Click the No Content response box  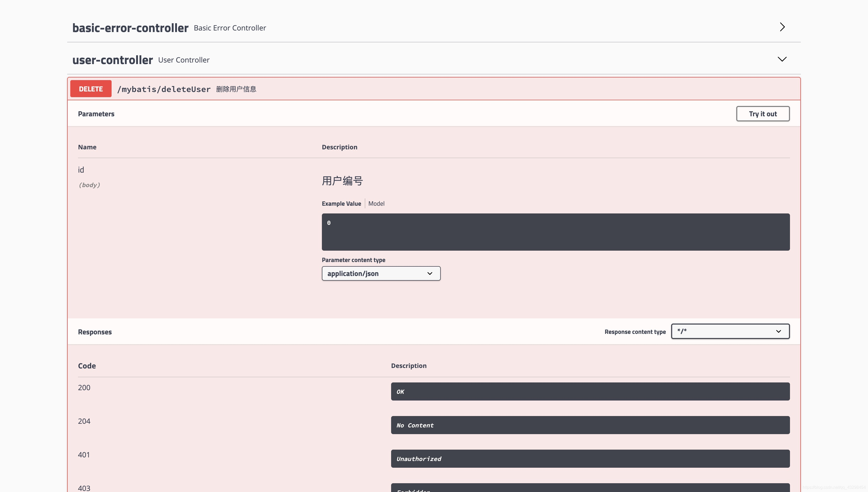click(x=590, y=425)
